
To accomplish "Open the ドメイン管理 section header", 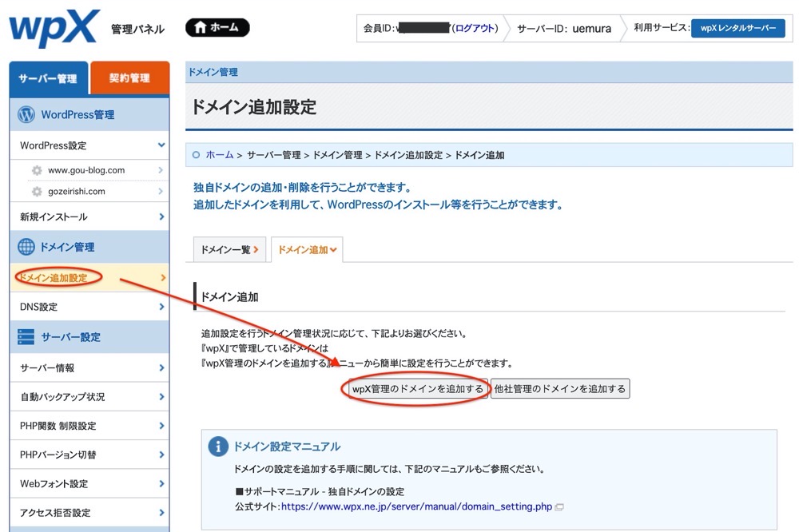I will (x=89, y=247).
